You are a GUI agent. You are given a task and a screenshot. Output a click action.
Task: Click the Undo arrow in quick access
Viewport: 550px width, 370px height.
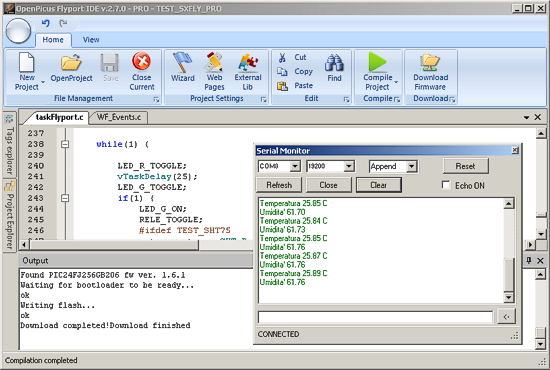click(x=46, y=23)
